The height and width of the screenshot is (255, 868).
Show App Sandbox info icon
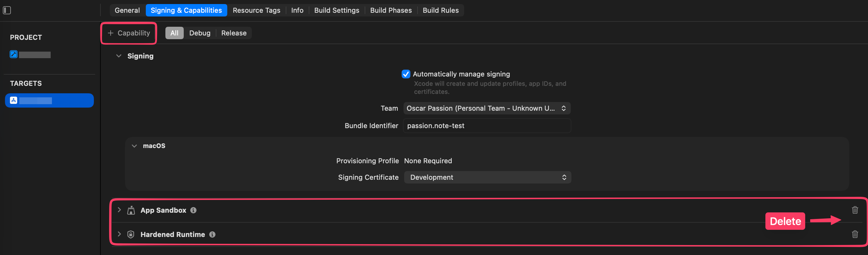click(193, 210)
